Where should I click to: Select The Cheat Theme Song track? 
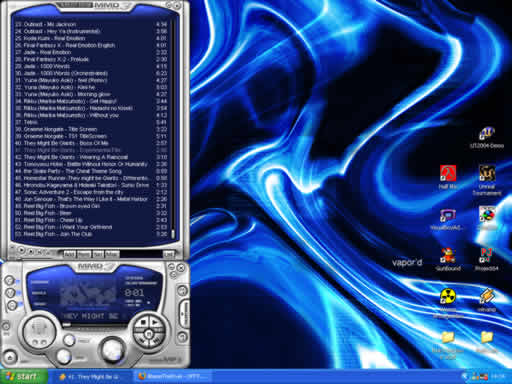91,171
